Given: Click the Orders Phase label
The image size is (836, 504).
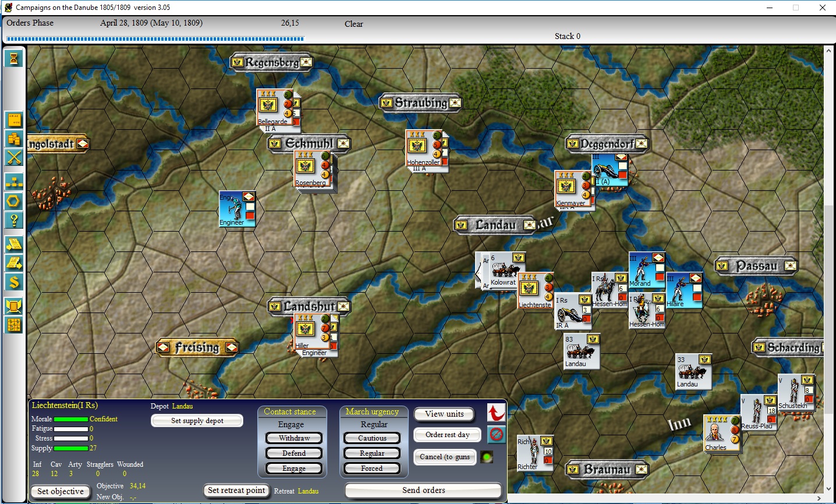Looking at the screenshot, I should pos(30,23).
